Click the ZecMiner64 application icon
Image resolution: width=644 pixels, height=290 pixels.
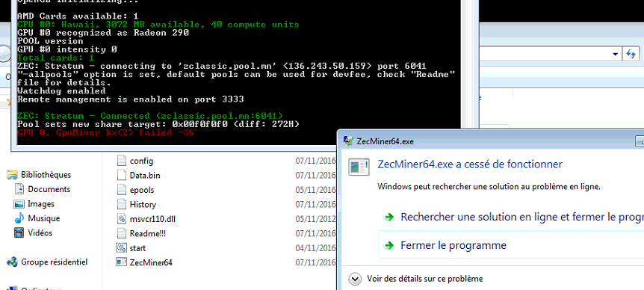pyautogui.click(x=122, y=262)
